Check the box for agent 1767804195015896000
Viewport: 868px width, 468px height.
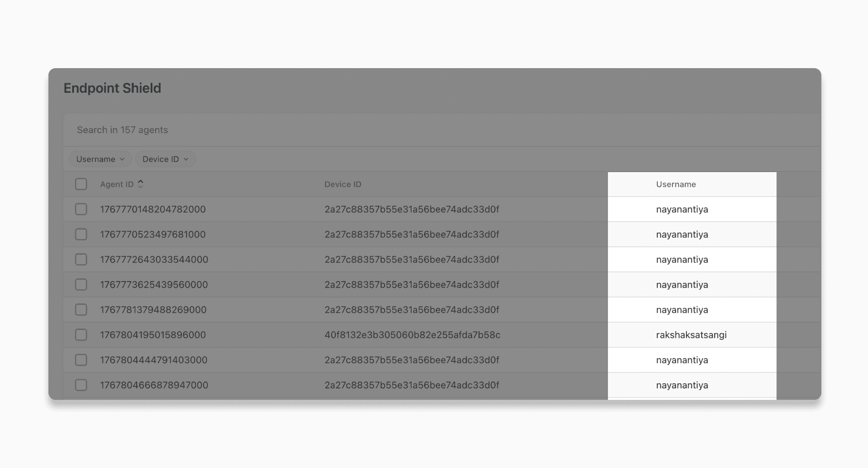coord(81,335)
